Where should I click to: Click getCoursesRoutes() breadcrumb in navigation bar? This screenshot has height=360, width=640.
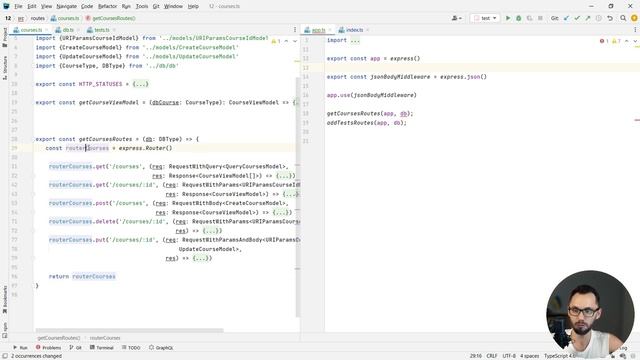coord(110,18)
